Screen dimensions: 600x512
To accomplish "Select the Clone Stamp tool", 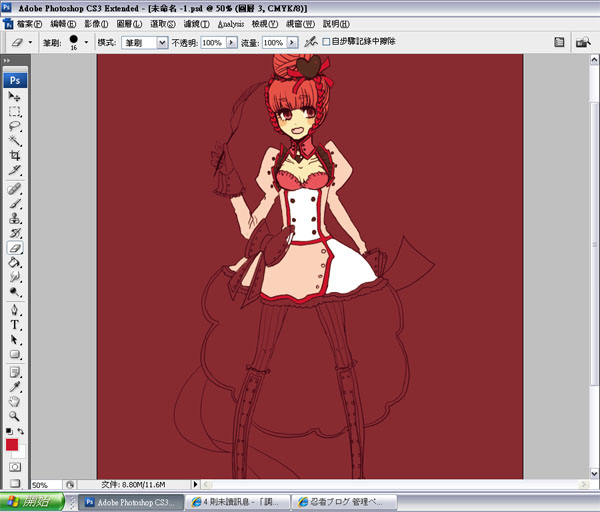I will 15,218.
